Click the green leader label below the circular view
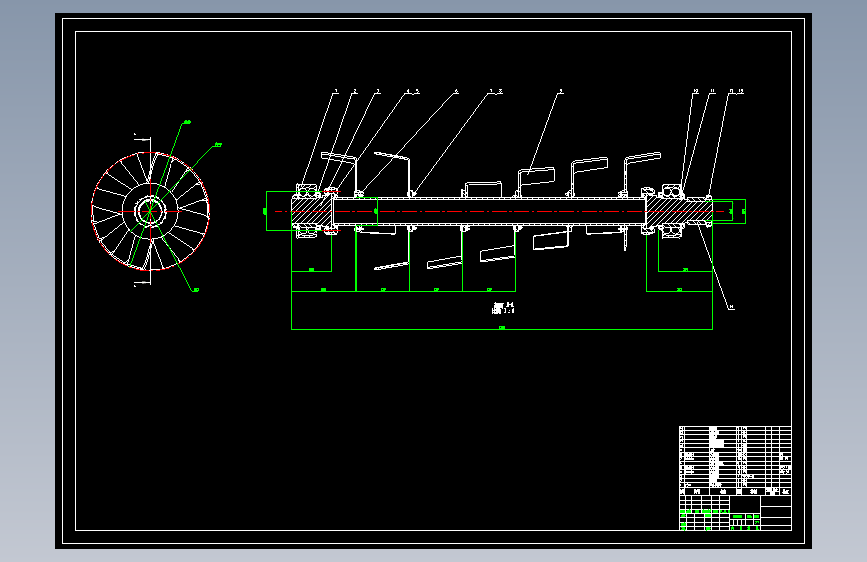This screenshot has height=562, width=867. tap(196, 290)
